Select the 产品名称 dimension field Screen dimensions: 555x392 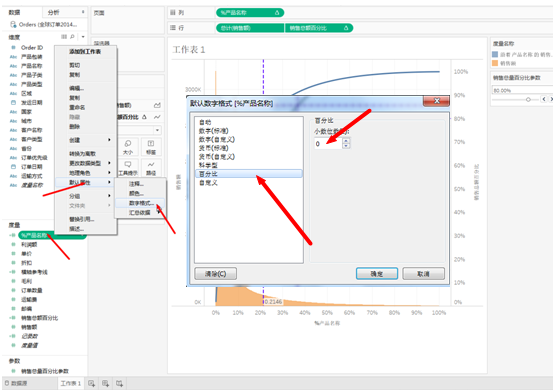[x=32, y=66]
